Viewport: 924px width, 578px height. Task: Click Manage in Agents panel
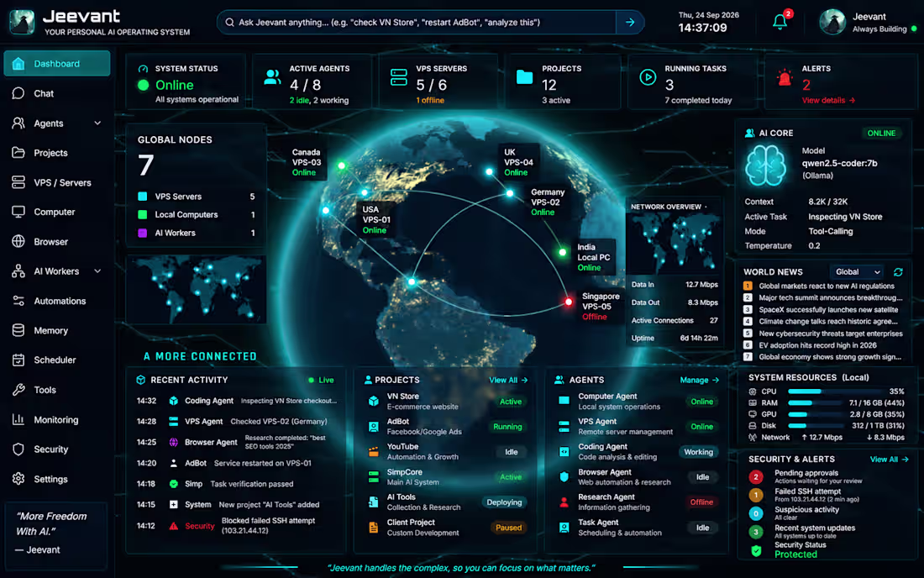coord(700,380)
